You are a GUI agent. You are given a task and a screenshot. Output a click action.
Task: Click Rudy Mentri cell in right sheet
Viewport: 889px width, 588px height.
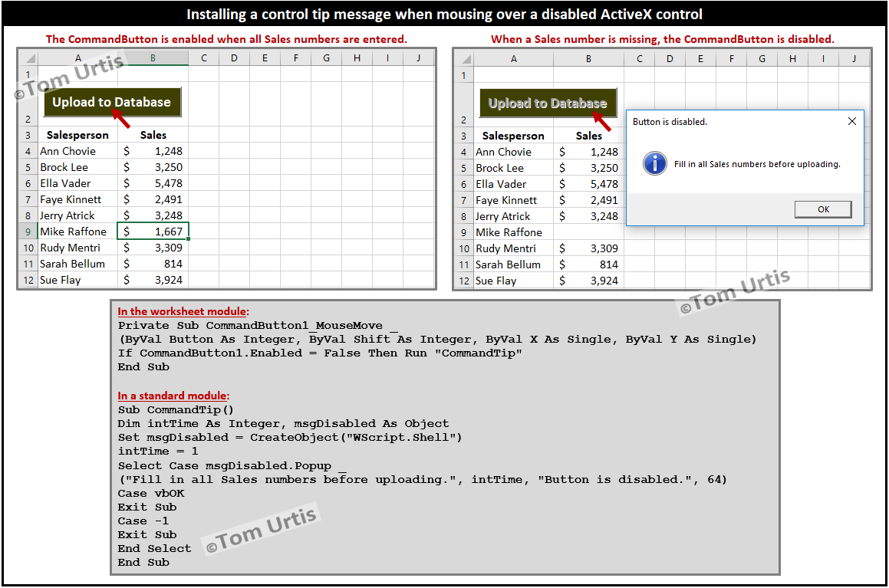[514, 248]
